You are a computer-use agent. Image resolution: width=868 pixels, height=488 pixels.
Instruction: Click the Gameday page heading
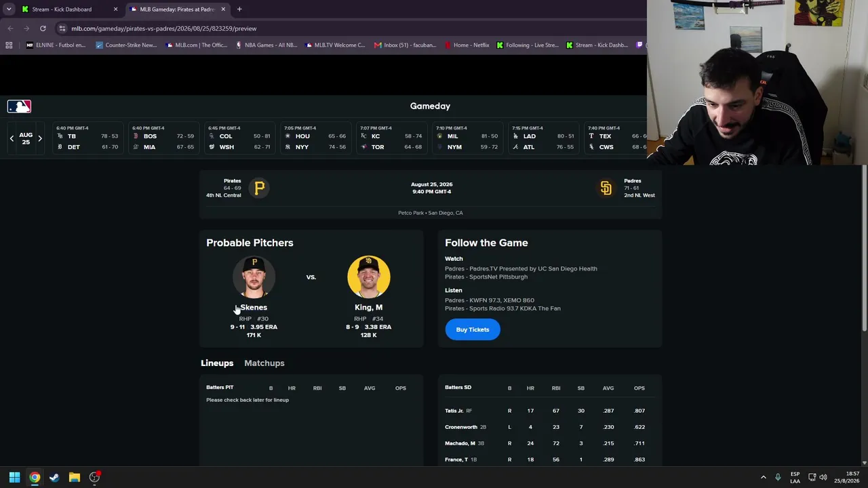pyautogui.click(x=430, y=106)
